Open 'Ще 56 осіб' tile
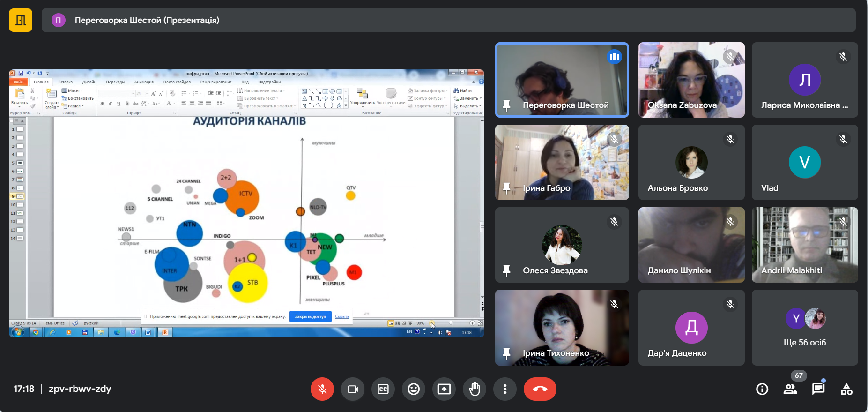Screen dimensions: 868x412 pyautogui.click(x=805, y=328)
